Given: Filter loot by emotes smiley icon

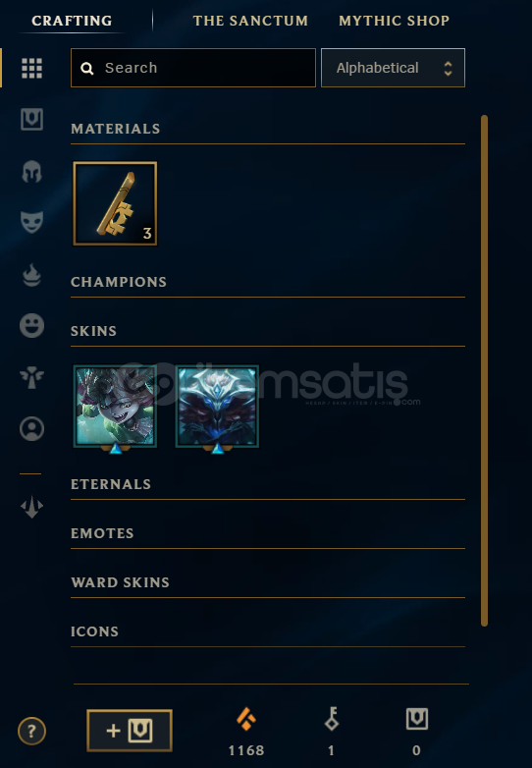Looking at the screenshot, I should click(31, 326).
